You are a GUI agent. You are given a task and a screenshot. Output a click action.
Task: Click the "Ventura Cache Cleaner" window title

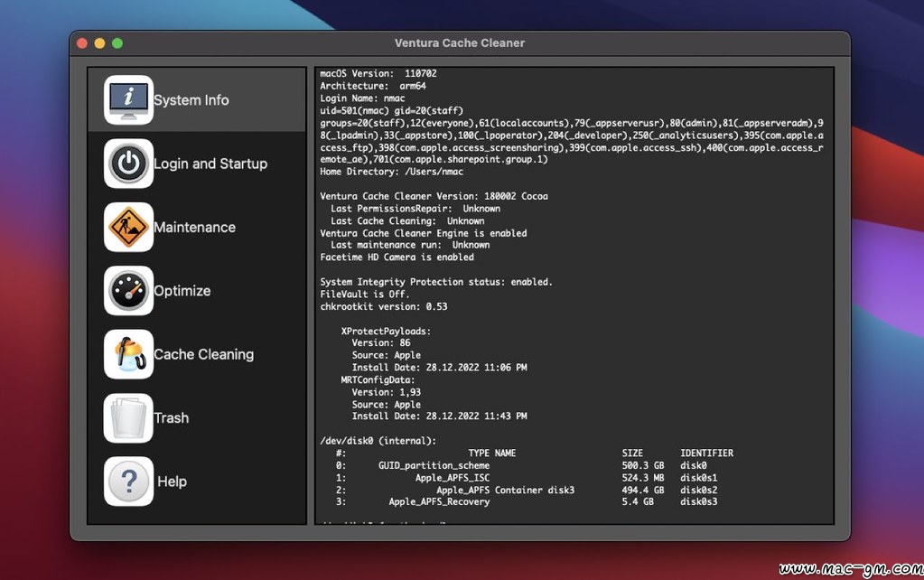tap(460, 43)
